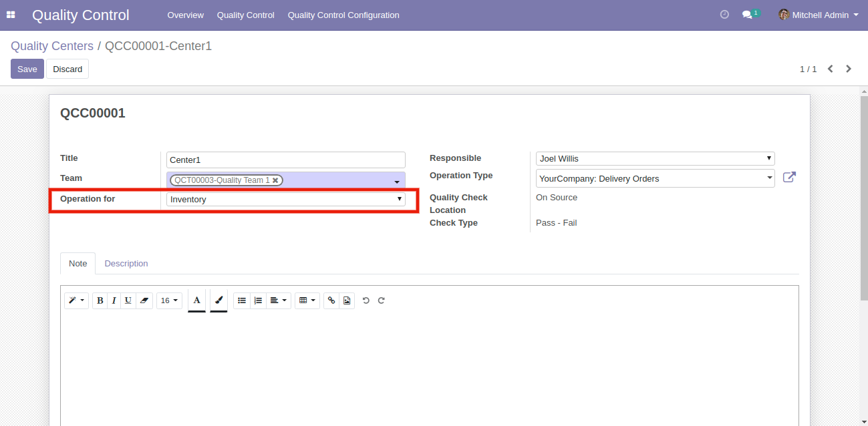
Task: Expand the Operation for Inventory dropdown
Action: point(285,199)
